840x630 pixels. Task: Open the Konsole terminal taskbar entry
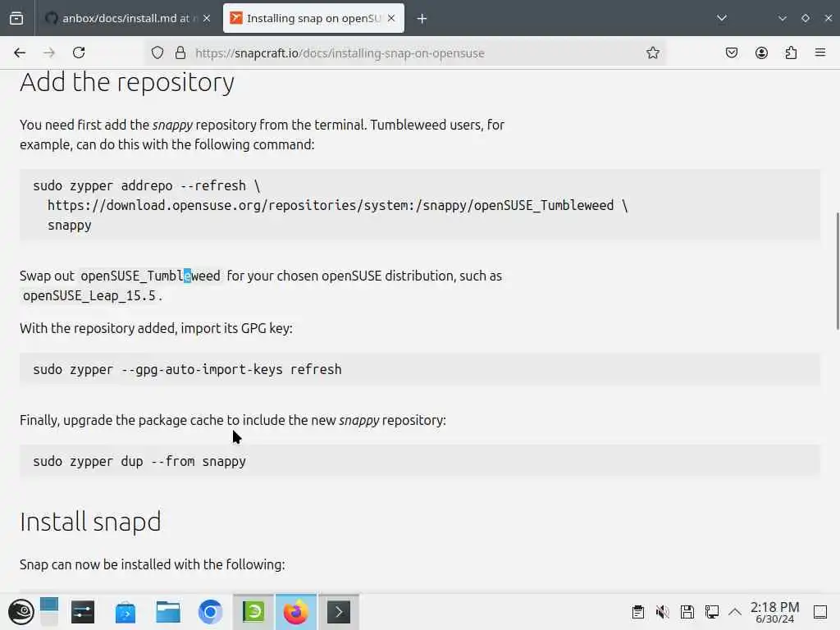tap(339, 612)
